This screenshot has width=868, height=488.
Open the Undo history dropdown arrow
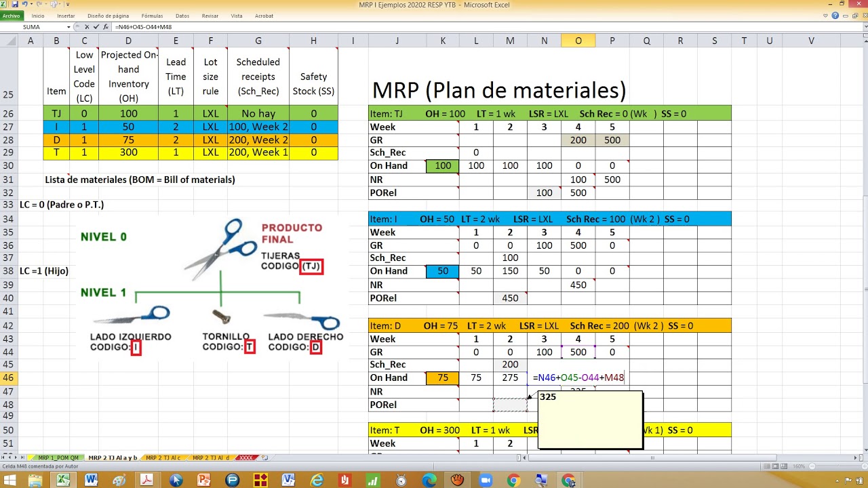[31, 4]
